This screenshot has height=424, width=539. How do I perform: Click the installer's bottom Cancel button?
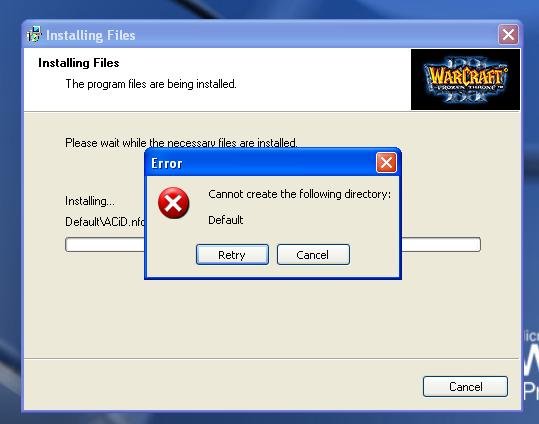tap(465, 387)
